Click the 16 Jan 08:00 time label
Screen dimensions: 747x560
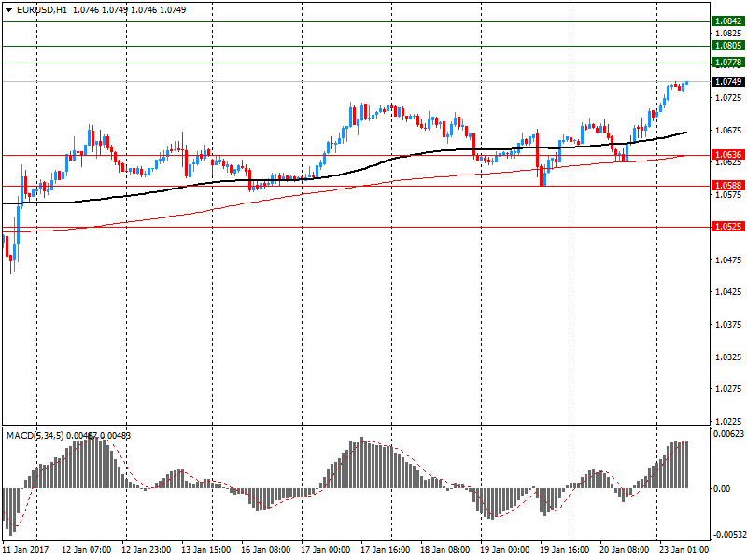pyautogui.click(x=266, y=550)
